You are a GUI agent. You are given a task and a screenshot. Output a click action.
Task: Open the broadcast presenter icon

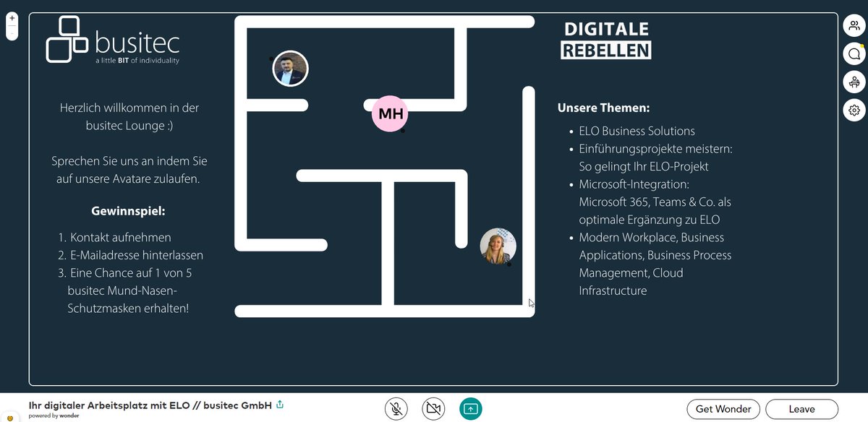pyautogui.click(x=854, y=82)
